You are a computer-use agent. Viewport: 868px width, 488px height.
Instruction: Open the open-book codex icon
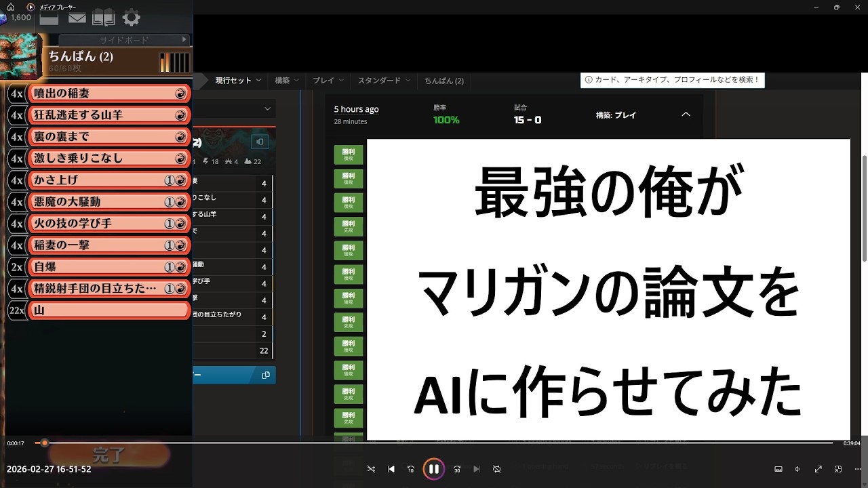pos(104,18)
